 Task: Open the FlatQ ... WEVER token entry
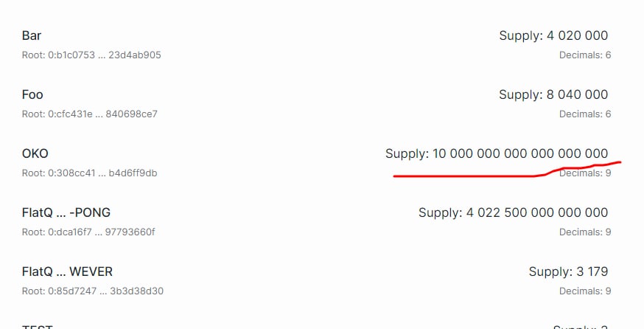[x=68, y=271]
